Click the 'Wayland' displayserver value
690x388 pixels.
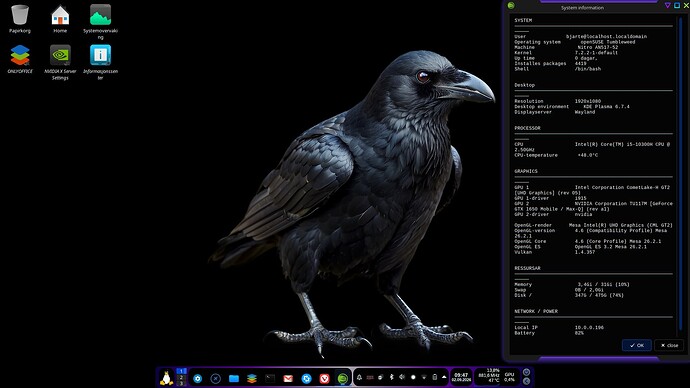click(x=585, y=112)
